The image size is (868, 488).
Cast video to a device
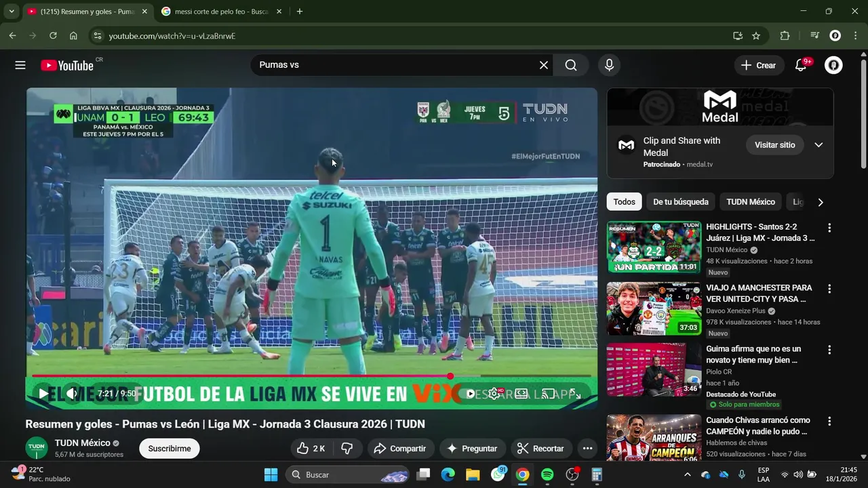548,393
